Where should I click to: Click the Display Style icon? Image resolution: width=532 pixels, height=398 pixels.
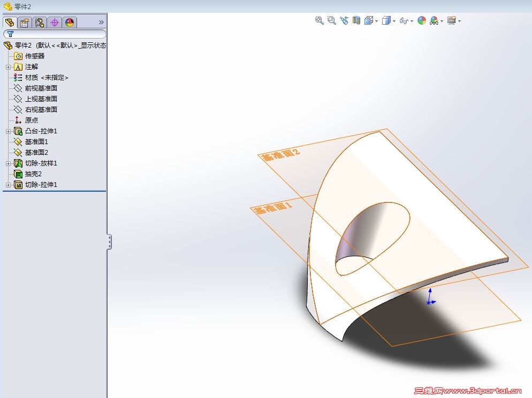[386, 21]
